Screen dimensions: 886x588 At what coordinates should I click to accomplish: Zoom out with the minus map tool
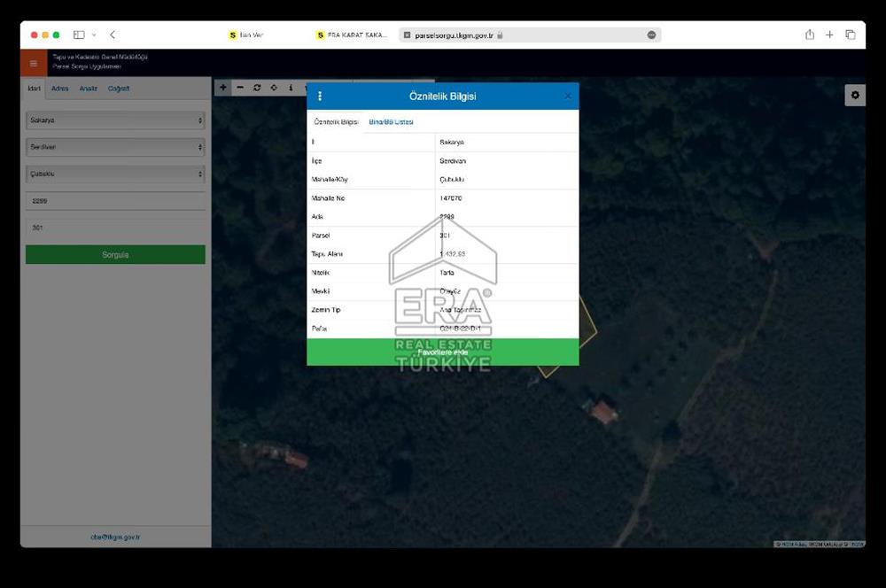240,88
